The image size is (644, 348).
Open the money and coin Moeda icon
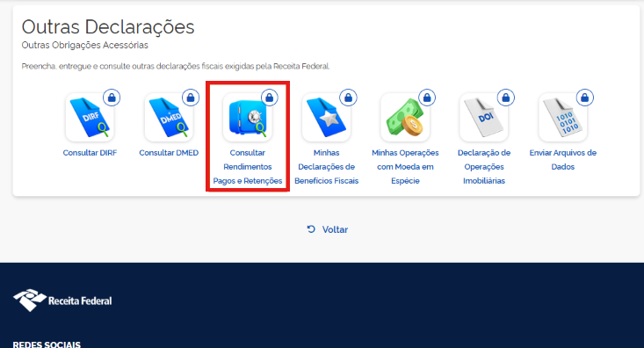[x=405, y=118]
